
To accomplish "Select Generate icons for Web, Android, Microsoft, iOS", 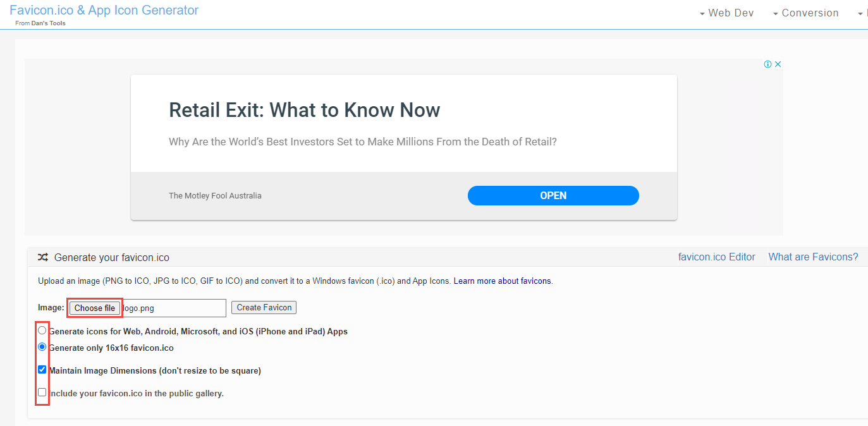I will (x=42, y=330).
